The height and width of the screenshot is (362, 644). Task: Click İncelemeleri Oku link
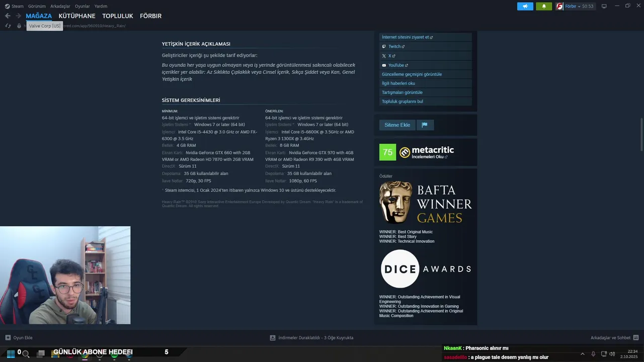[x=429, y=156]
